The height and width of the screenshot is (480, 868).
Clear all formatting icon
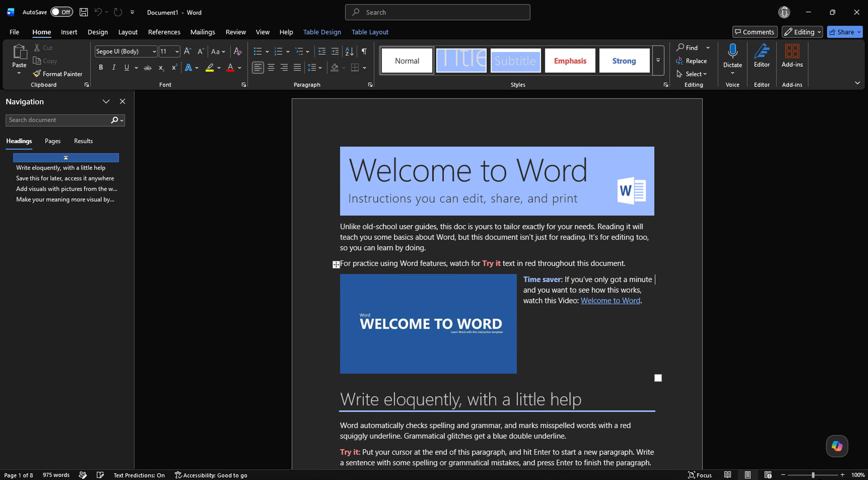[x=237, y=52]
